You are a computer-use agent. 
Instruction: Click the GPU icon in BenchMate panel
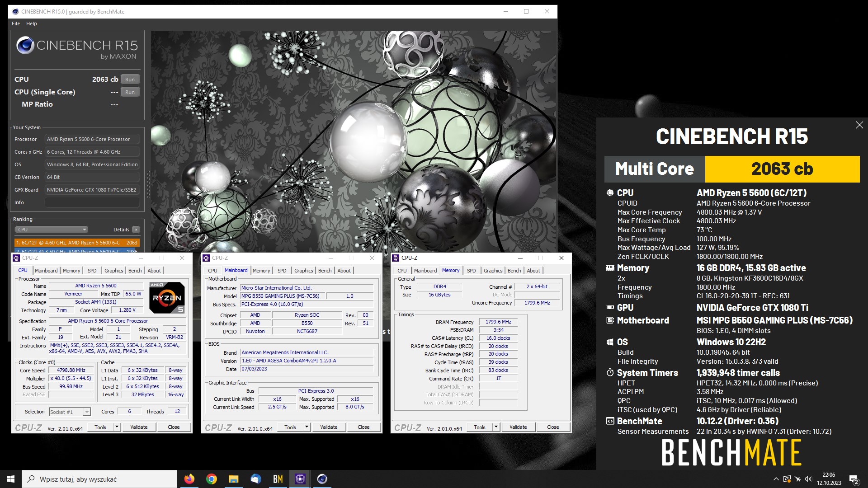click(610, 308)
